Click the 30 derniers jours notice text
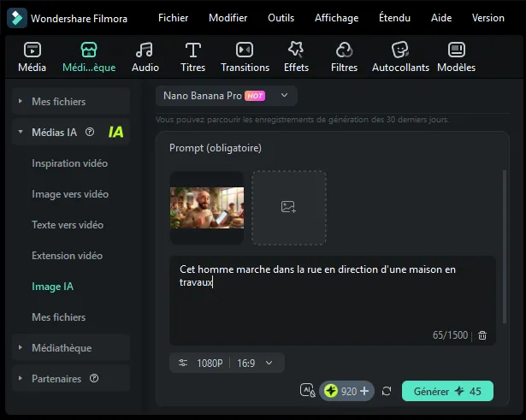This screenshot has height=420, width=526. [x=302, y=120]
